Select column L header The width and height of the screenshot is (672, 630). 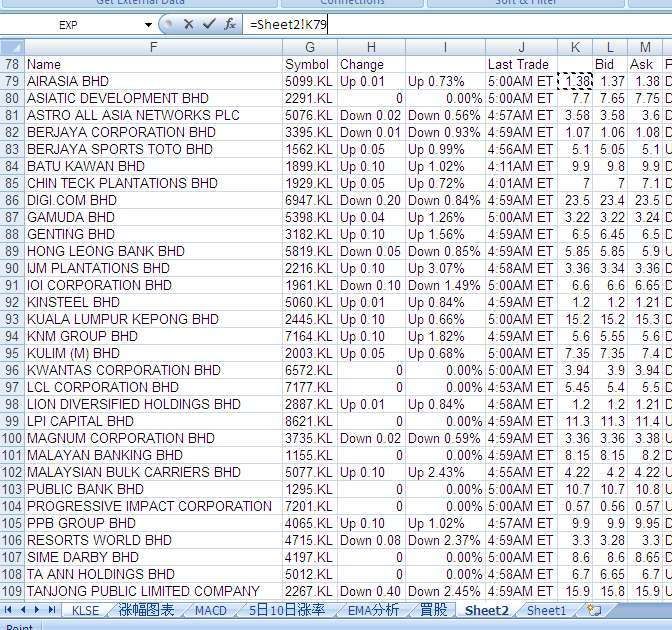(610, 47)
